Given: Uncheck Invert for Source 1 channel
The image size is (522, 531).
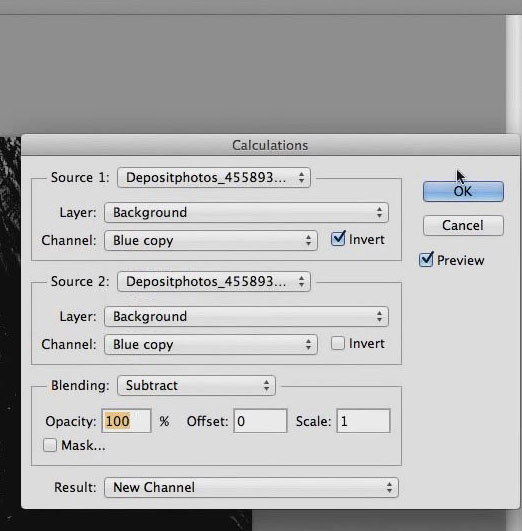Looking at the screenshot, I should [338, 239].
